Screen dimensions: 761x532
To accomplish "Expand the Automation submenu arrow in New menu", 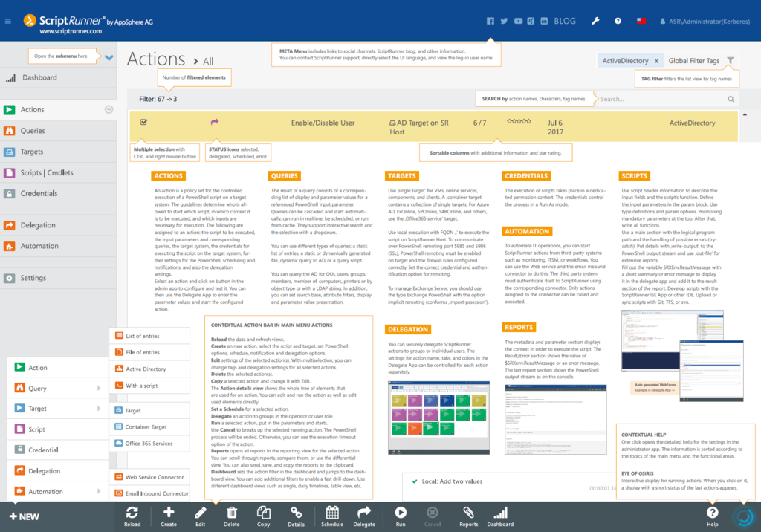I will pyautogui.click(x=99, y=491).
